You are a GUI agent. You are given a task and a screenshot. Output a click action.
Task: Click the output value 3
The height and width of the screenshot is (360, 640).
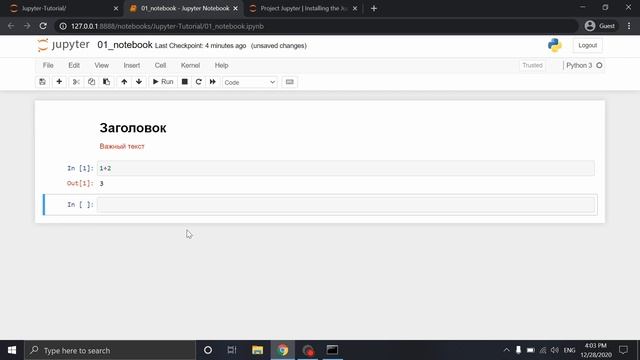(102, 184)
